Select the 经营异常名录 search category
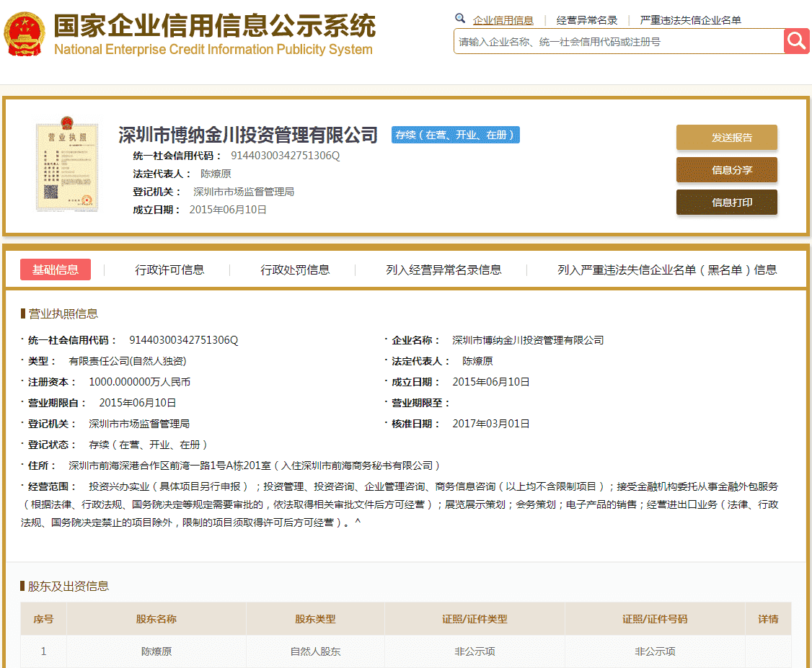This screenshot has width=812, height=668. click(587, 20)
